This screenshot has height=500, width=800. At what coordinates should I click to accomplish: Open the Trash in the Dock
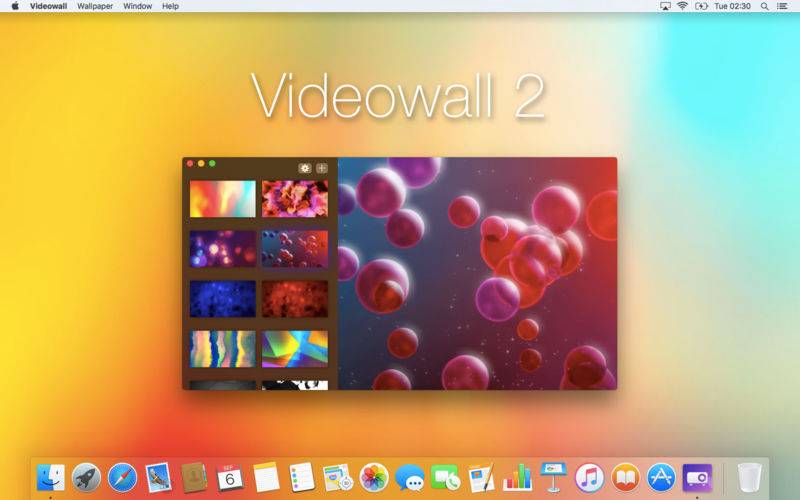(749, 478)
